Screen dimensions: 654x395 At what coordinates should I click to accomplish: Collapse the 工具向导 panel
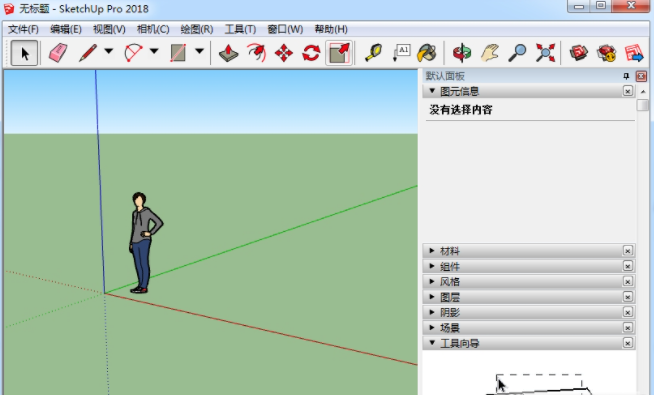coord(432,343)
